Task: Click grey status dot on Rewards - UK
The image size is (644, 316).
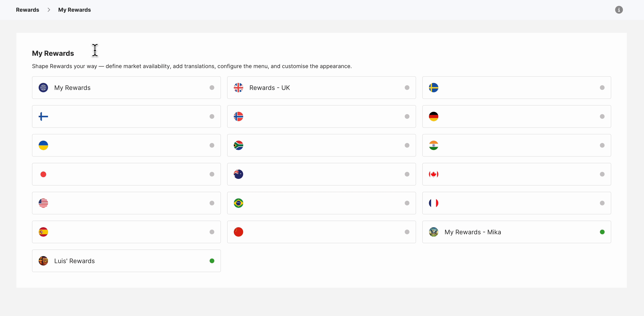Action: click(x=407, y=88)
